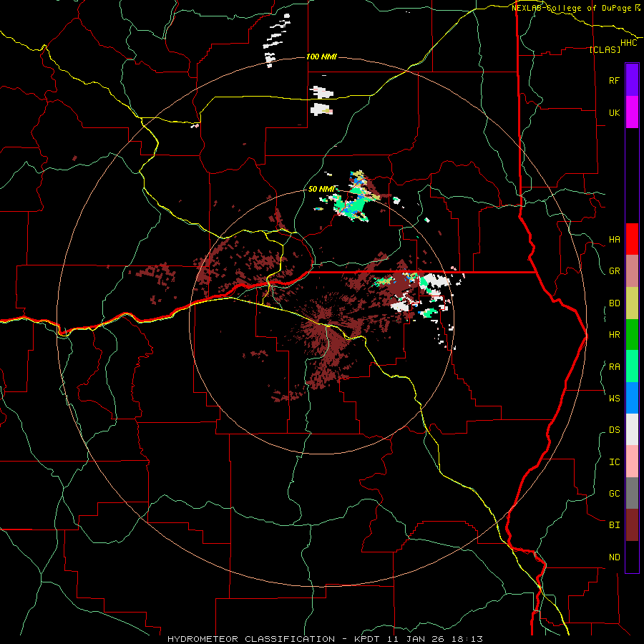This screenshot has height=644, width=644.
Task: Click the 'WS' legend label
Action: [x=614, y=398]
